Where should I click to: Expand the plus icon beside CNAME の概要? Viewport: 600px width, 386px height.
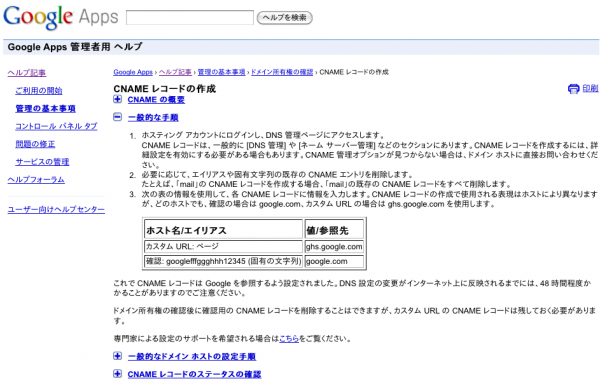(117, 99)
